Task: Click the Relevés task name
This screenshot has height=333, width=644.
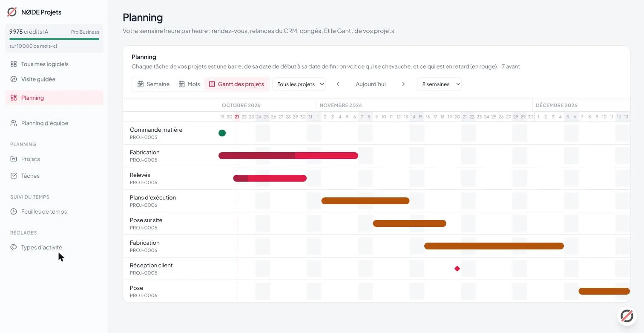Action: [140, 175]
